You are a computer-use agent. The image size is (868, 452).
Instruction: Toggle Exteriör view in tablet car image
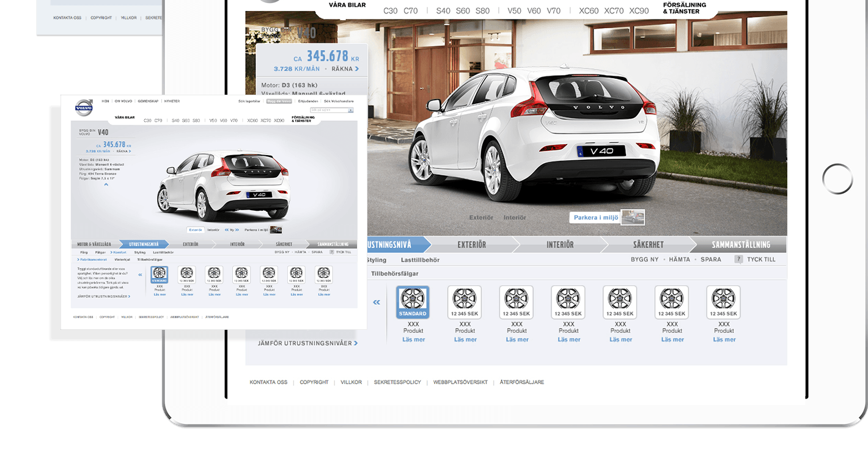[x=481, y=217]
